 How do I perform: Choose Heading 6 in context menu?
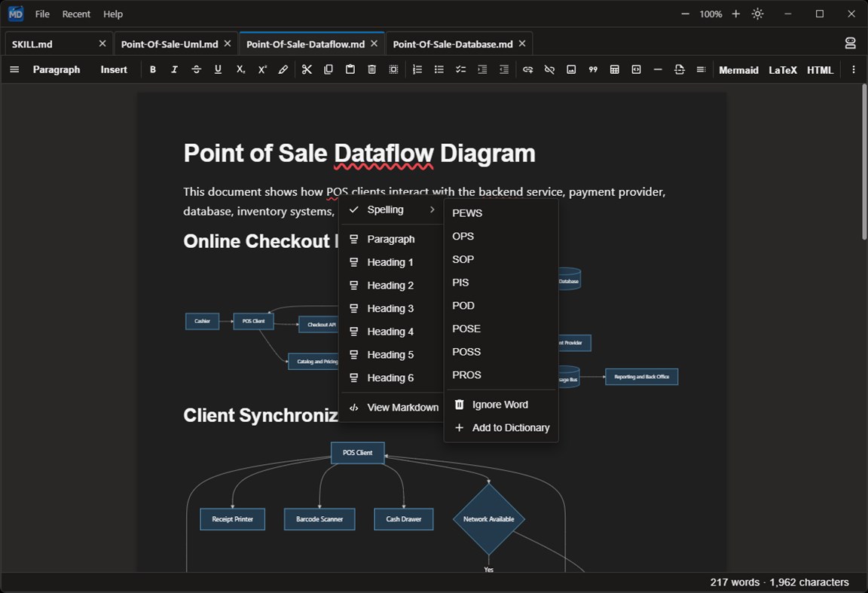391,378
